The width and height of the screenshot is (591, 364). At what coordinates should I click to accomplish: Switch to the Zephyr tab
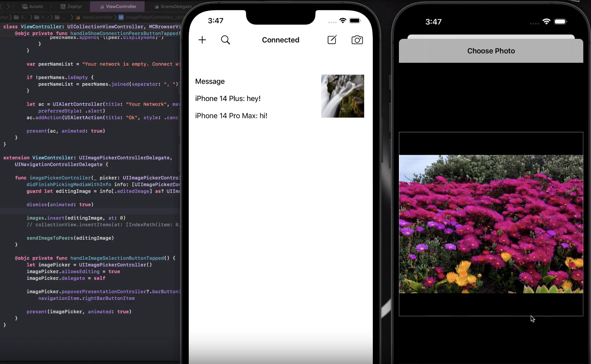point(74,6)
